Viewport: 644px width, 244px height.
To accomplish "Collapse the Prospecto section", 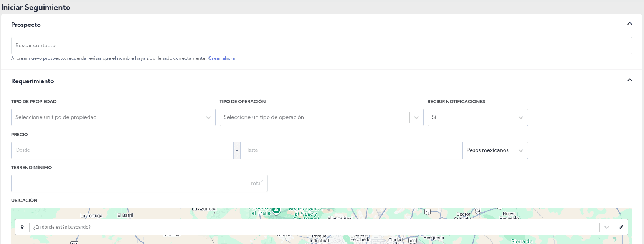I will [629, 24].
